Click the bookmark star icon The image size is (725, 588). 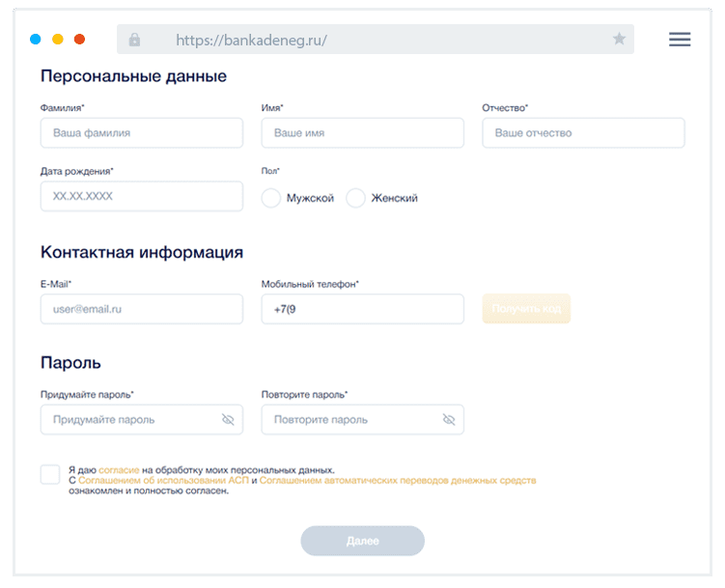(x=619, y=40)
